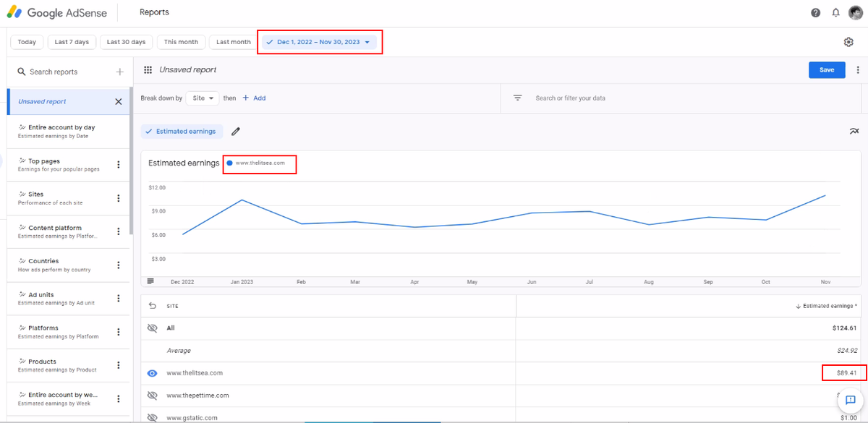Click the Unsaved report title to rename
This screenshot has height=423, width=868.
(x=187, y=69)
